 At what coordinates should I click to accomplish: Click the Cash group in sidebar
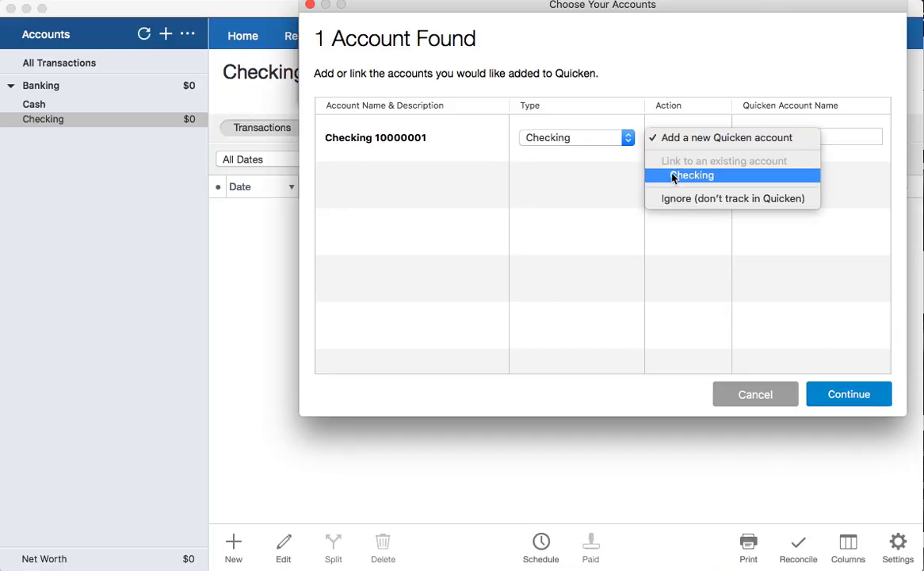point(33,104)
